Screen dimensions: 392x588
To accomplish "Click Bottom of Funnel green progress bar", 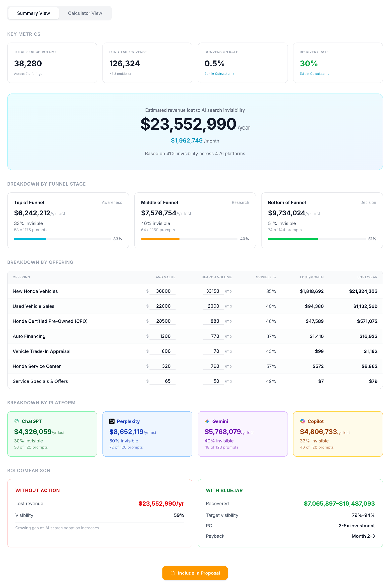I will pos(293,239).
